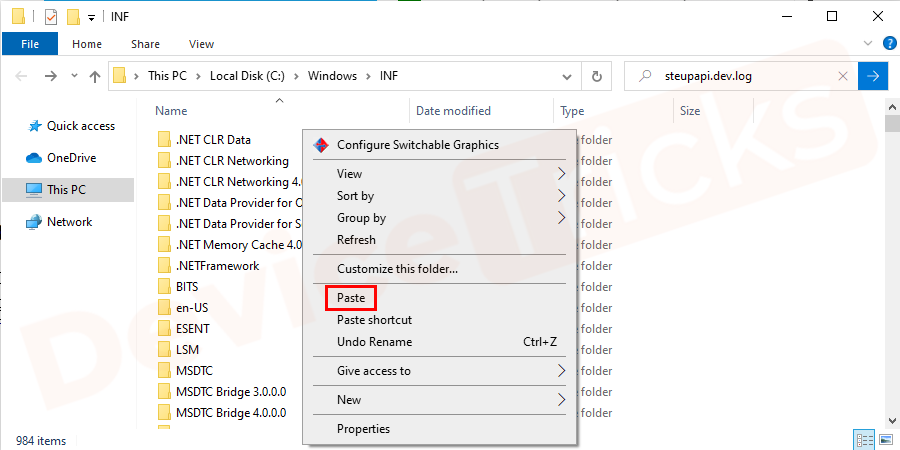Select the .NET CLR Data folder

pyautogui.click(x=213, y=139)
